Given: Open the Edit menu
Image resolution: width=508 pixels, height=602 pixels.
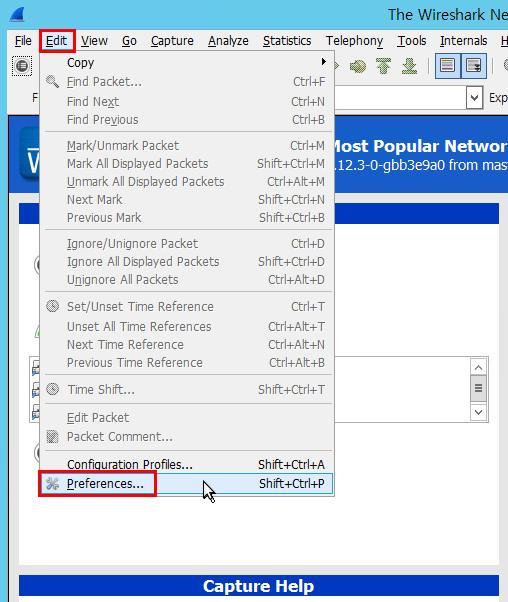Looking at the screenshot, I should [x=56, y=40].
